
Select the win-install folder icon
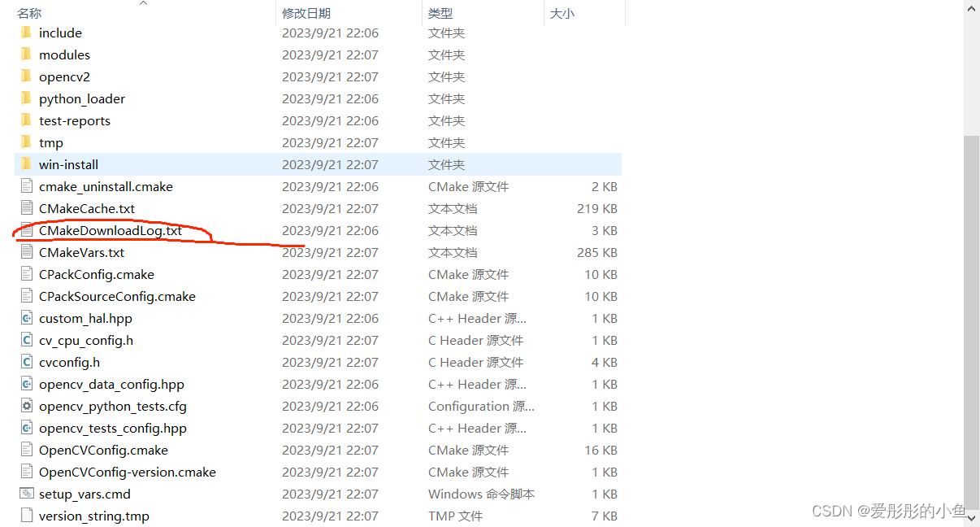(x=26, y=164)
